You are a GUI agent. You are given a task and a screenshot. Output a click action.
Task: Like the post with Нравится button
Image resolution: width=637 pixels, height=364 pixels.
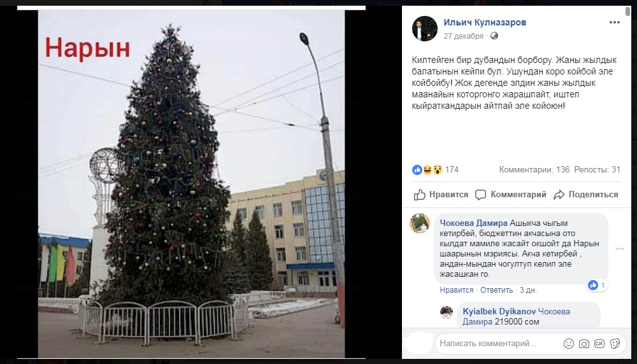pos(441,195)
